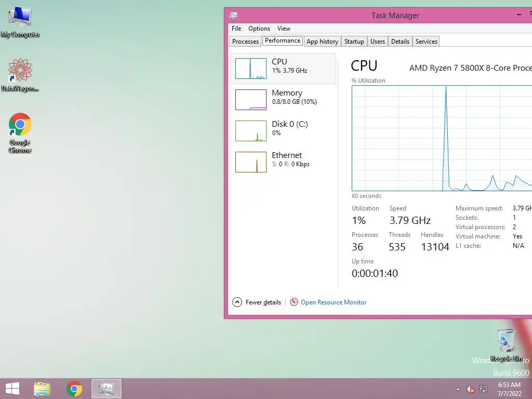The width and height of the screenshot is (532, 399).
Task: Click the large CPU heading
Action: coord(364,65)
